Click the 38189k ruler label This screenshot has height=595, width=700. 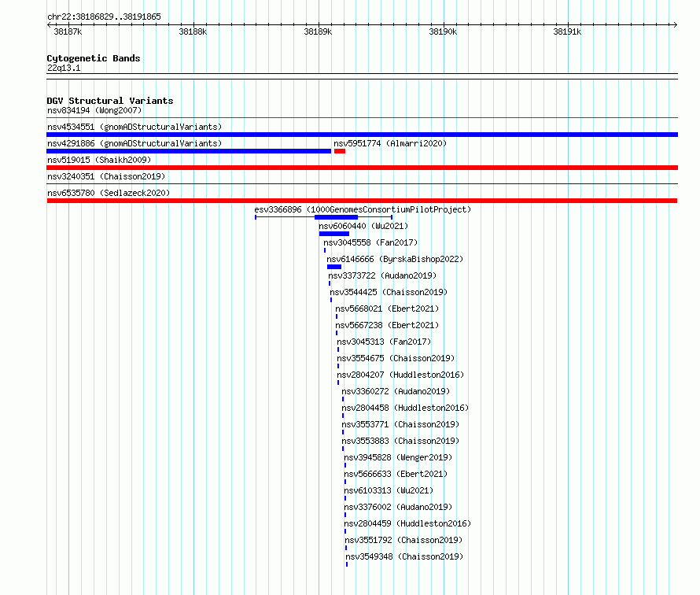point(318,31)
